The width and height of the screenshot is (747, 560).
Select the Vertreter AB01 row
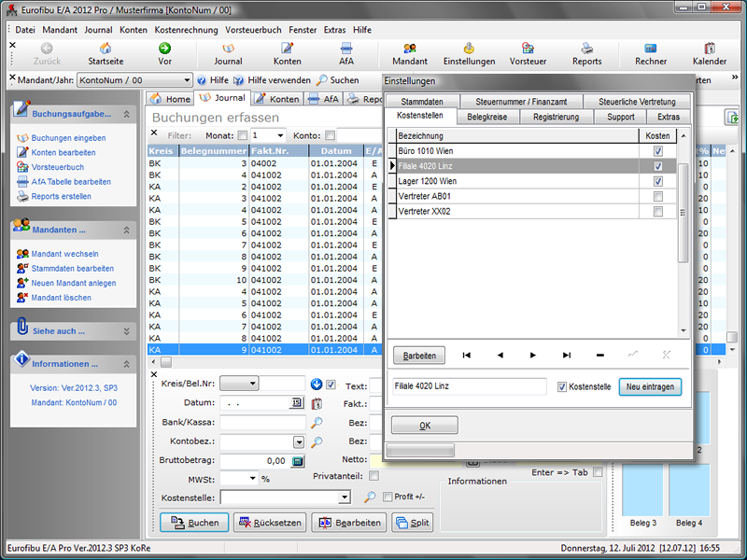point(532,196)
